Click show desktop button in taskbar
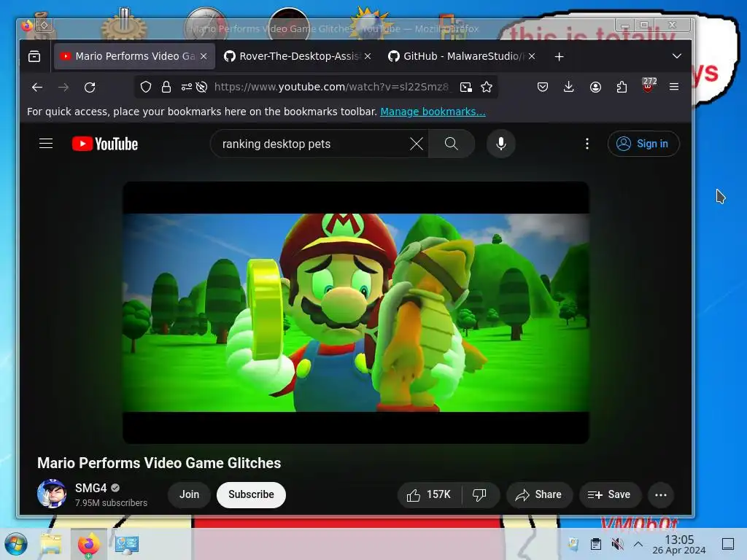 [x=728, y=544]
